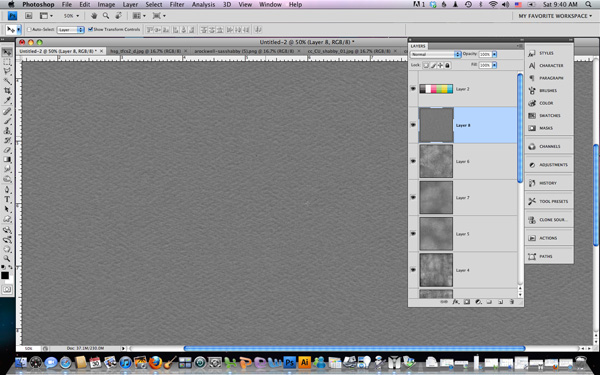This screenshot has height=375, width=600.
Task: Select the Zoom tool in the toolbox
Action: (x=7, y=259)
